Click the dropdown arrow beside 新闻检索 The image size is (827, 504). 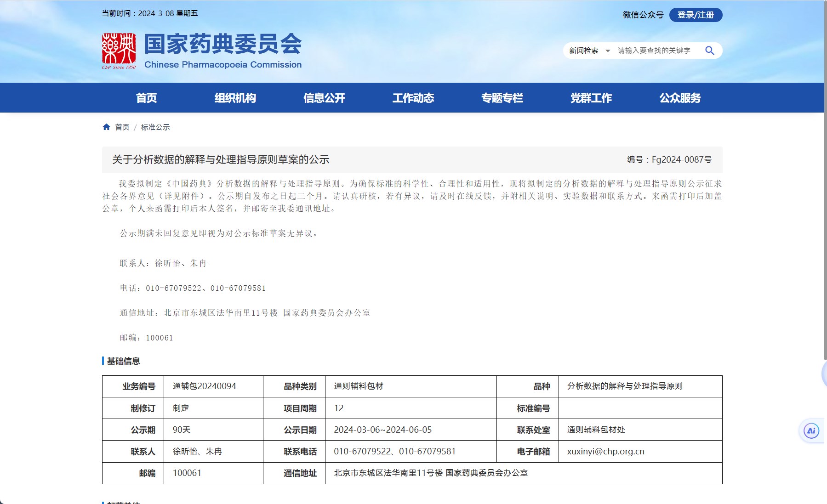pos(608,51)
